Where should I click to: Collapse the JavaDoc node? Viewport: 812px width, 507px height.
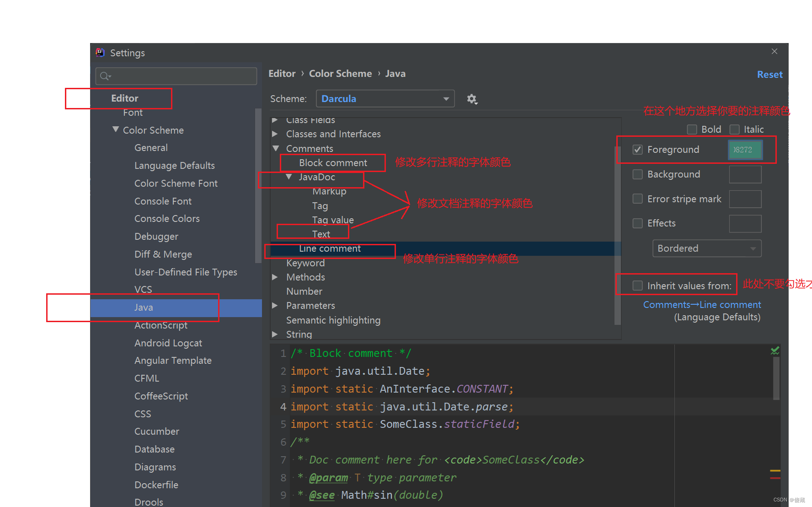pyautogui.click(x=289, y=177)
